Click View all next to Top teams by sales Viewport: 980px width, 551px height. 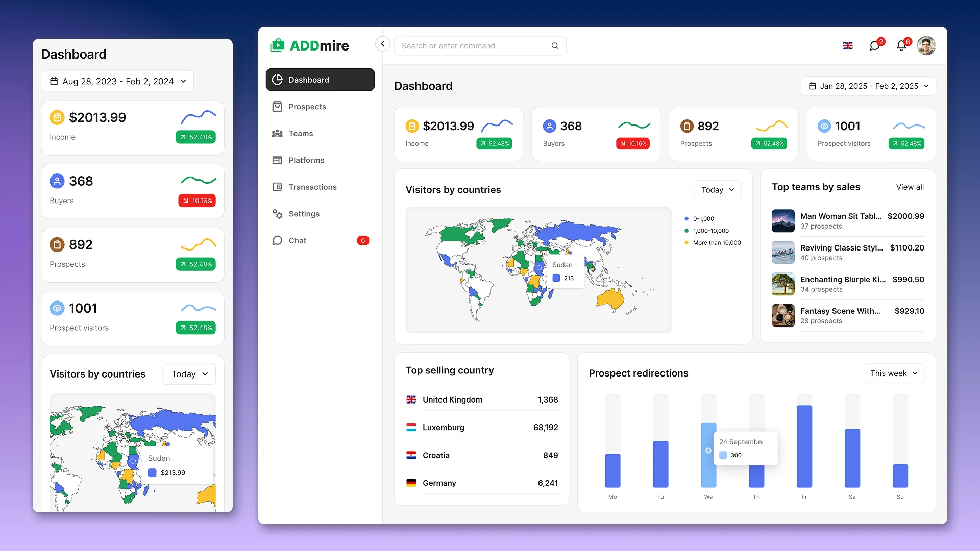[x=910, y=187]
